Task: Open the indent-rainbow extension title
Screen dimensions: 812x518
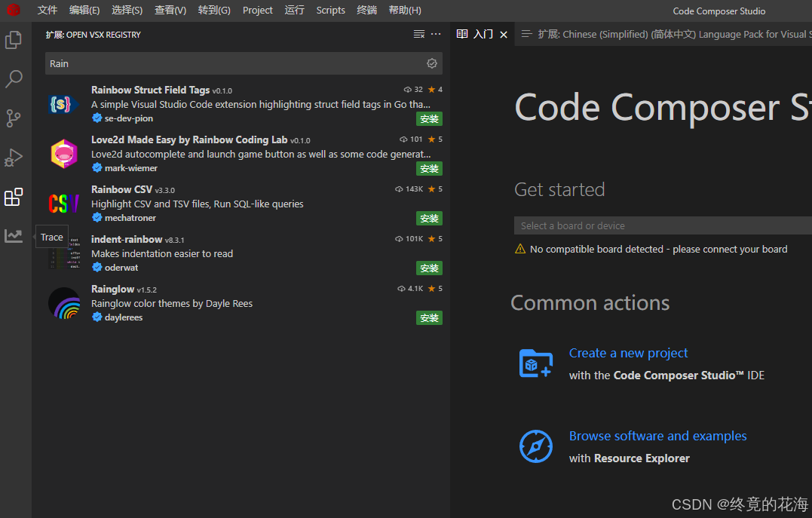Action: click(127, 239)
